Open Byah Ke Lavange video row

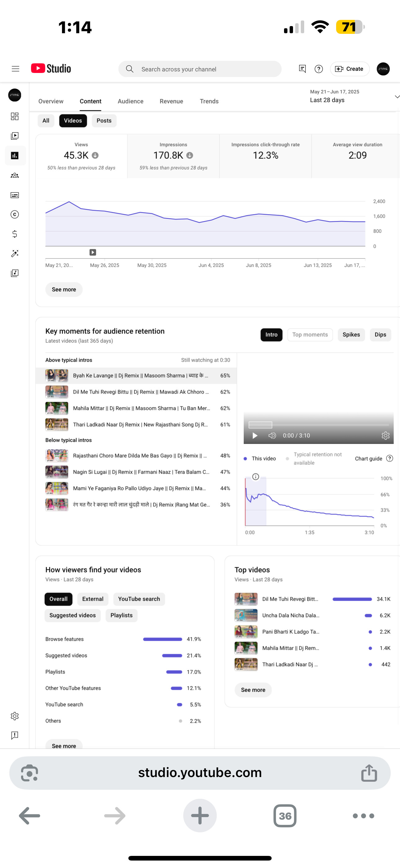pyautogui.click(x=136, y=375)
